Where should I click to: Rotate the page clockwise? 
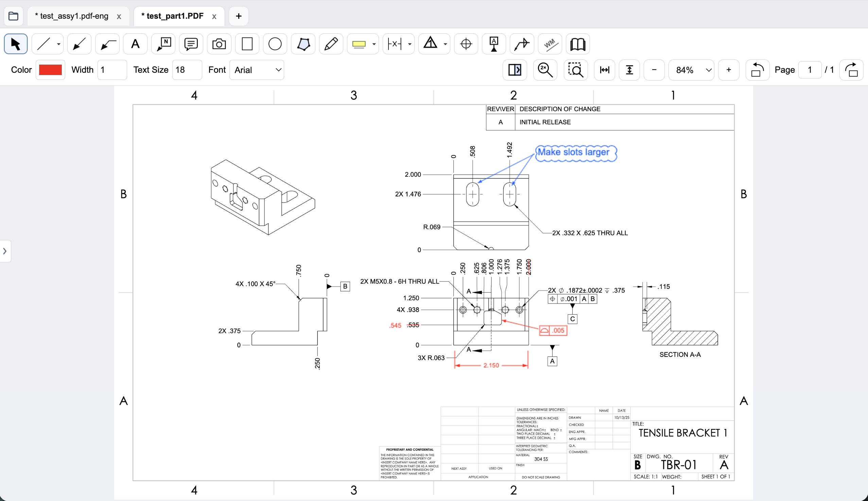(x=851, y=70)
